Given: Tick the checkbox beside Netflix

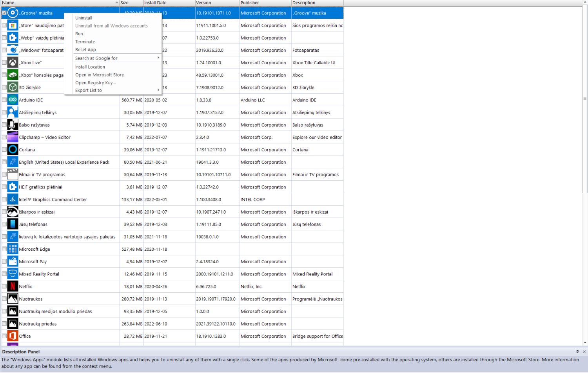Looking at the screenshot, I should click(x=4, y=286).
